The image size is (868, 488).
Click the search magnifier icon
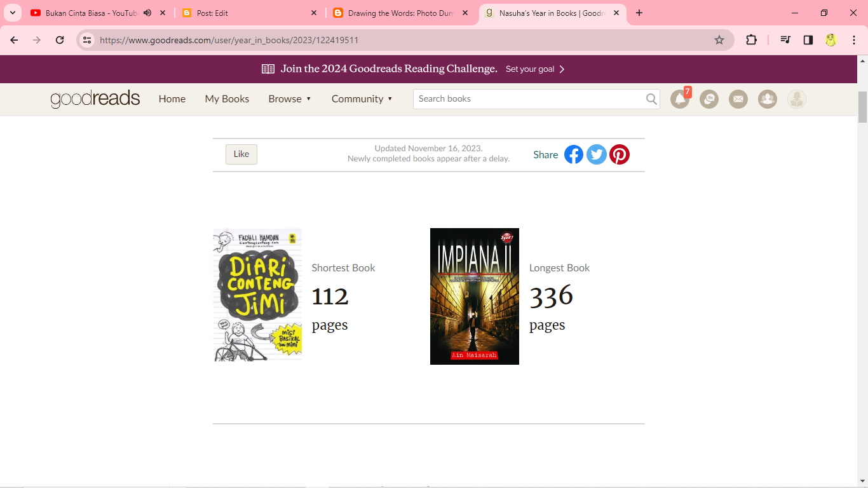pyautogui.click(x=651, y=98)
